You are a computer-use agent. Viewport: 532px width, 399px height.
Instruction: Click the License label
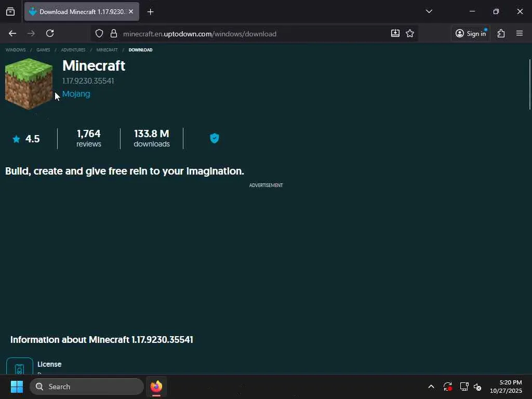49,364
